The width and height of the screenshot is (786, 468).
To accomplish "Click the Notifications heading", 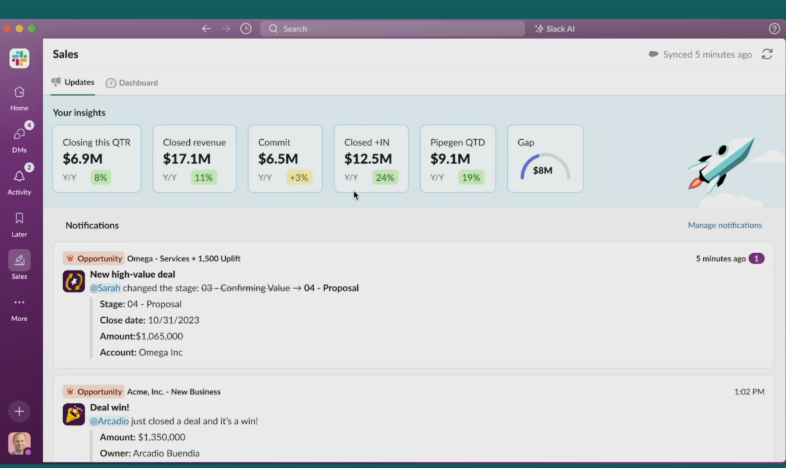I will point(92,225).
